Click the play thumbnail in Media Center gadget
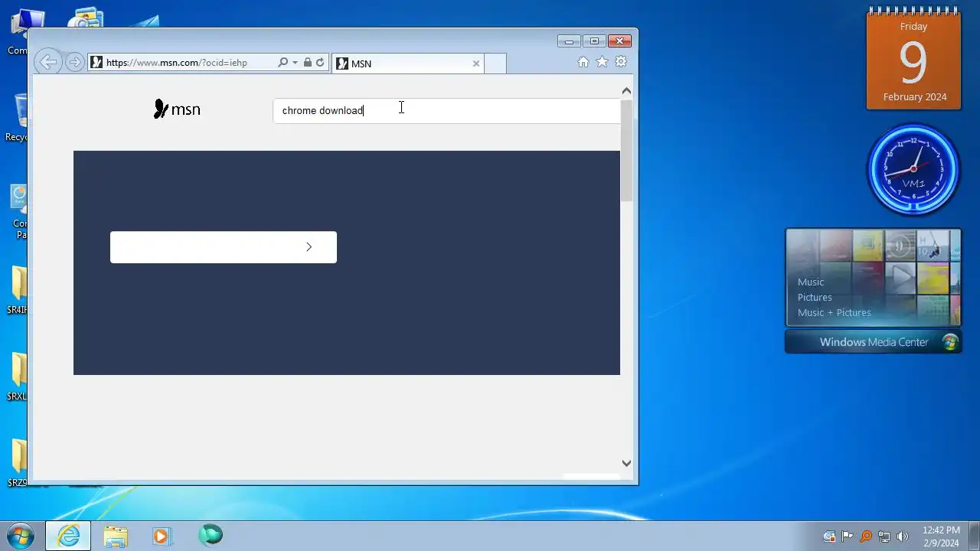This screenshot has height=551, width=980. click(x=901, y=278)
